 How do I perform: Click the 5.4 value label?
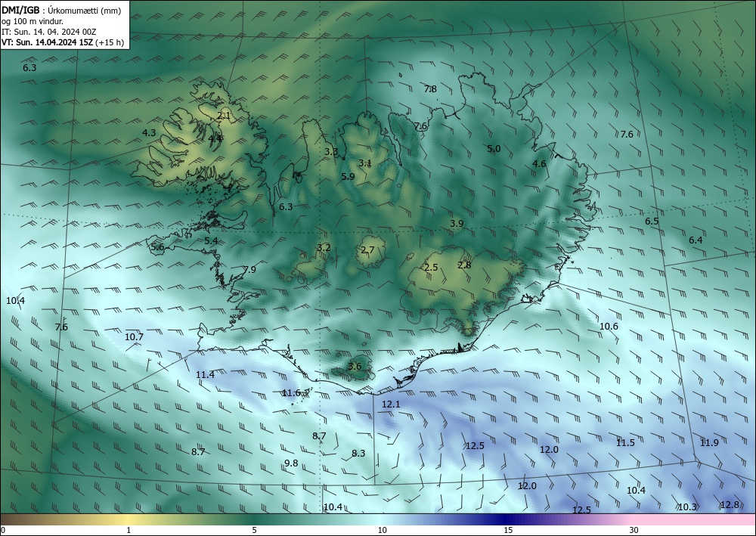(211, 240)
